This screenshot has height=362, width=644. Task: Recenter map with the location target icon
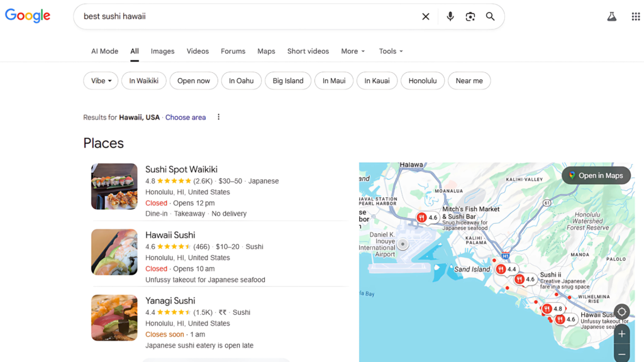(x=622, y=312)
